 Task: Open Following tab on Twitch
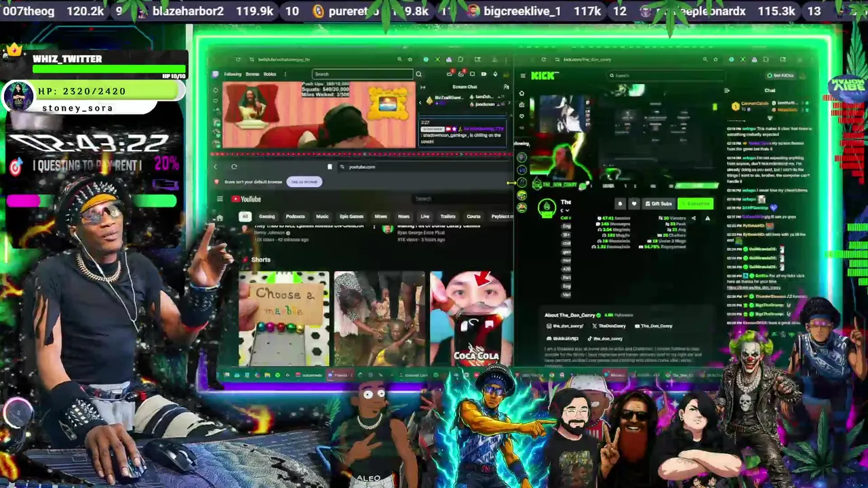click(233, 74)
